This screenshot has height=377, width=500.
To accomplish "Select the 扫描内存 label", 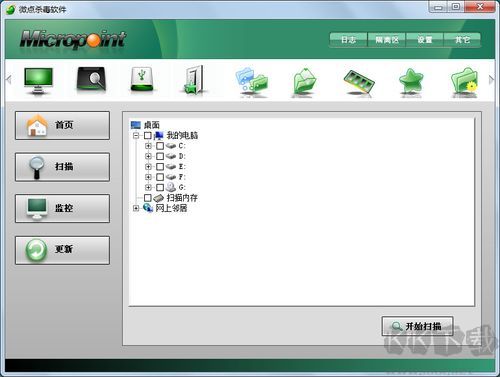I will point(182,198).
